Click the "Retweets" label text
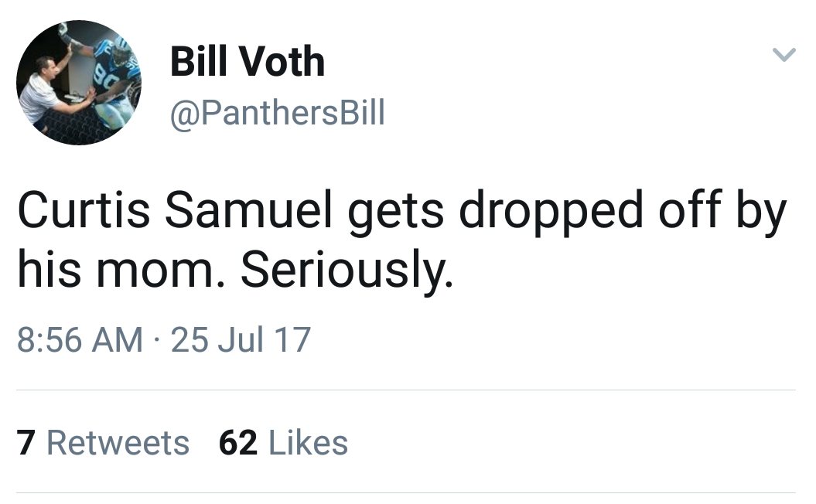 (x=118, y=443)
